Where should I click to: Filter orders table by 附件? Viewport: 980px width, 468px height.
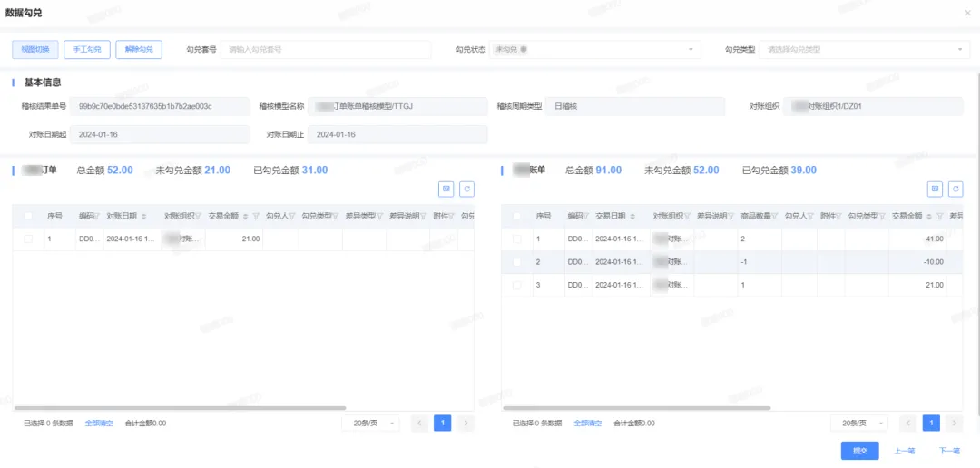coord(451,216)
